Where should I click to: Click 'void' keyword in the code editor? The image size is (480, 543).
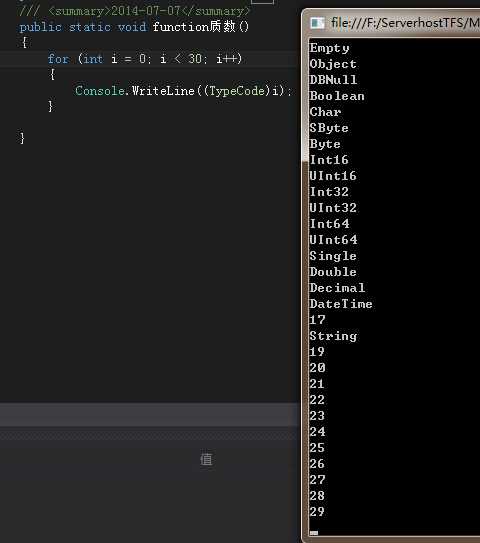click(132, 27)
